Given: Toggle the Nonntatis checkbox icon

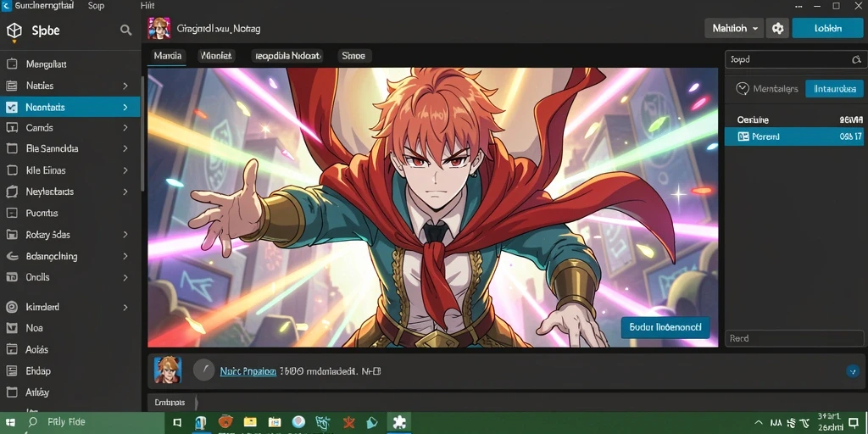Looking at the screenshot, I should click(12, 107).
